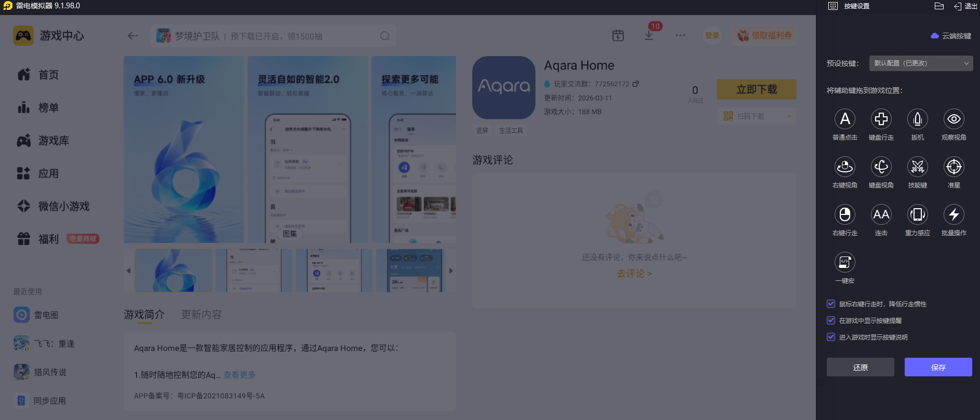Uncheck 鼠标右键行走时，降低行走惯性 checkbox
980x420 pixels.
[831, 304]
